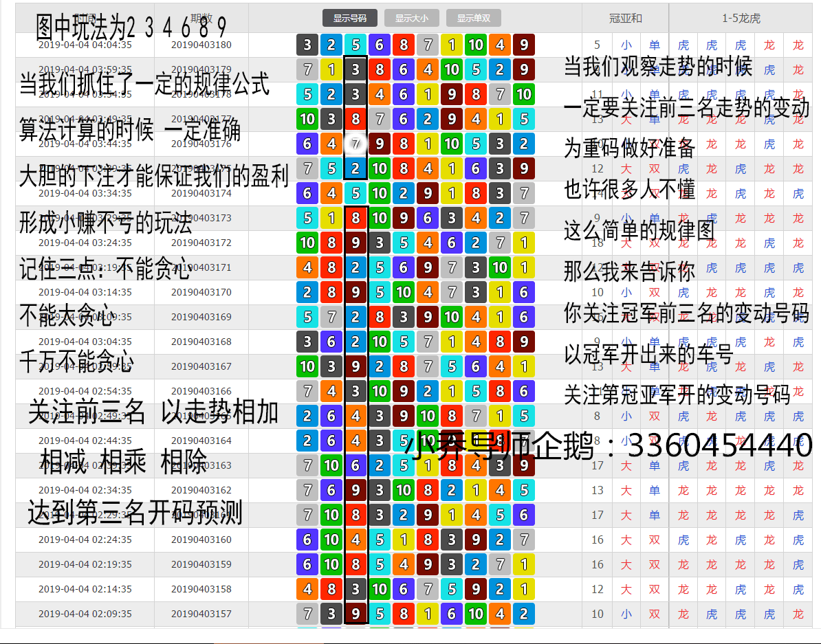Click timestamp 2019-04-04 03:14:35
821x644 pixels.
85,292
